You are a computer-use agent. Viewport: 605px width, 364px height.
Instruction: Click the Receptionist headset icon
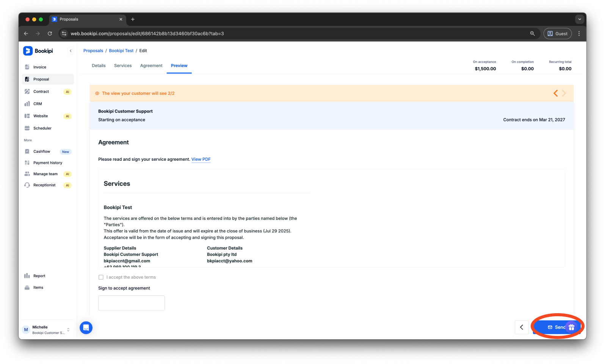(x=27, y=185)
